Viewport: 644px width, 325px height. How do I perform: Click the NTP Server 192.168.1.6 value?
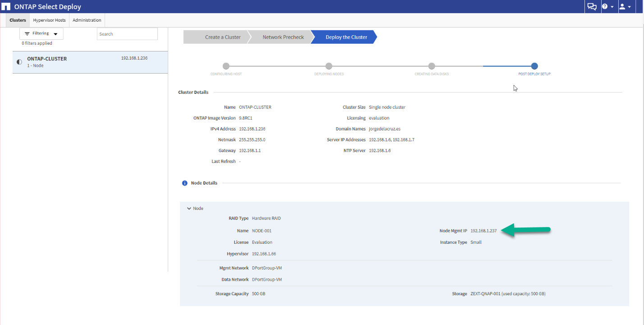coord(380,151)
